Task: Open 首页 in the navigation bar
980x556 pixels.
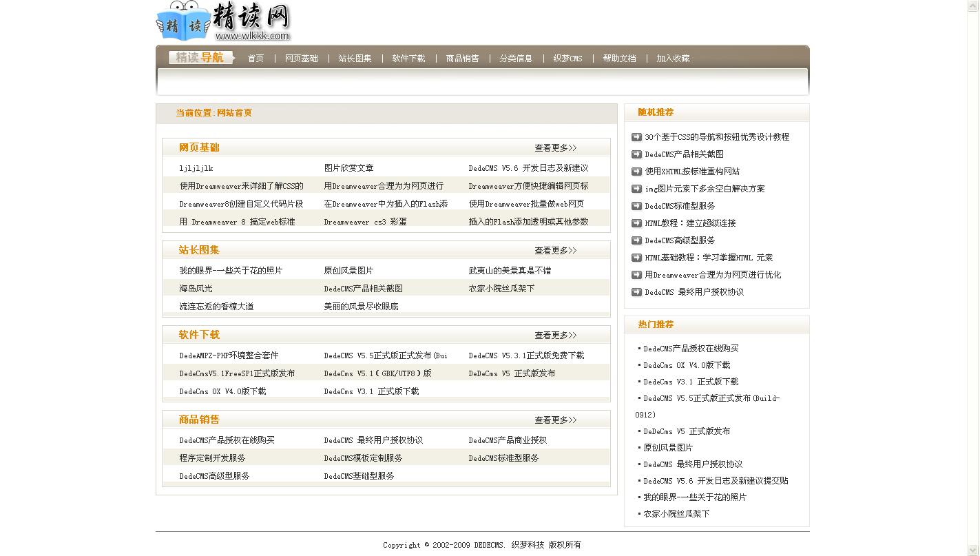Action: click(x=256, y=59)
